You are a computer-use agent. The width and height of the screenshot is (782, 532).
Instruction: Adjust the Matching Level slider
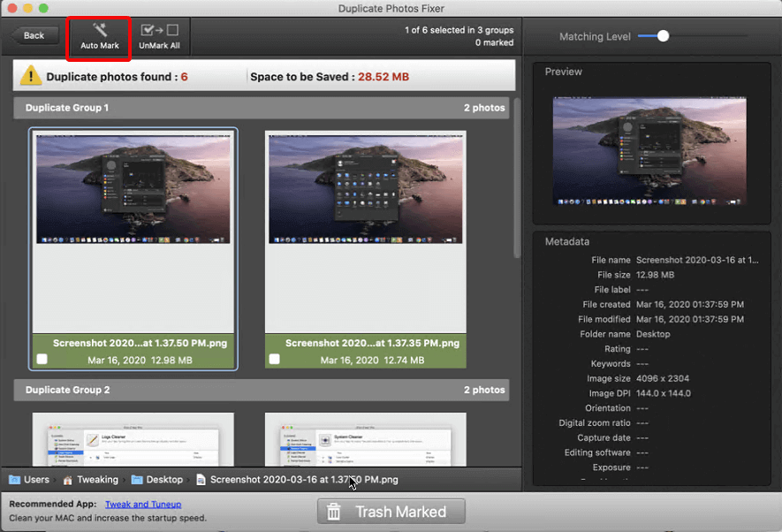click(x=663, y=36)
